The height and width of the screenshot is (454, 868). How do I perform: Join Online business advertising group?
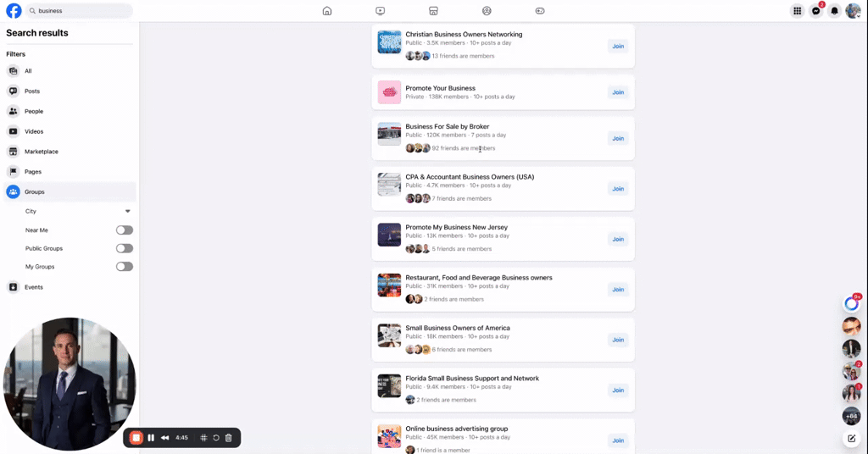tap(618, 440)
